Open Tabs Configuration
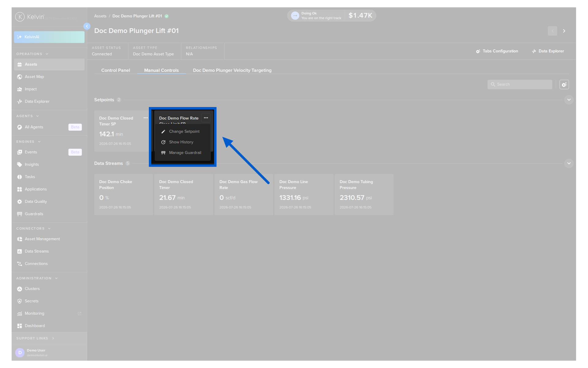This screenshot has height=368, width=588. pos(497,51)
